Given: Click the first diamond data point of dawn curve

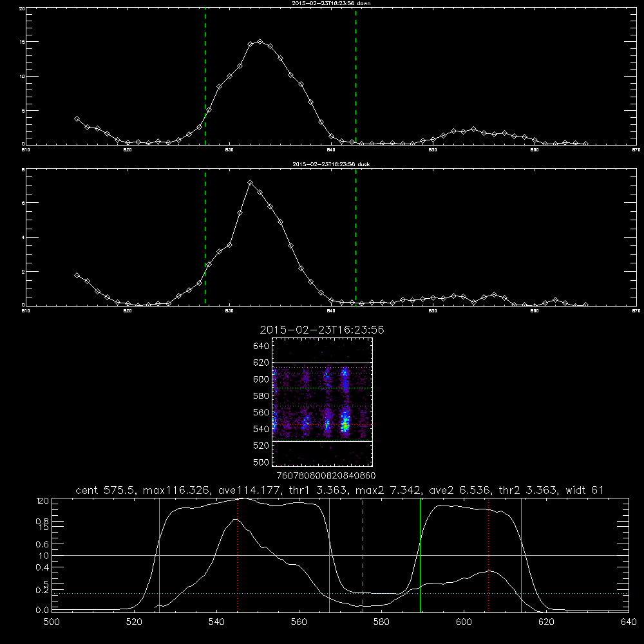Looking at the screenshot, I should pyautogui.click(x=77, y=118).
